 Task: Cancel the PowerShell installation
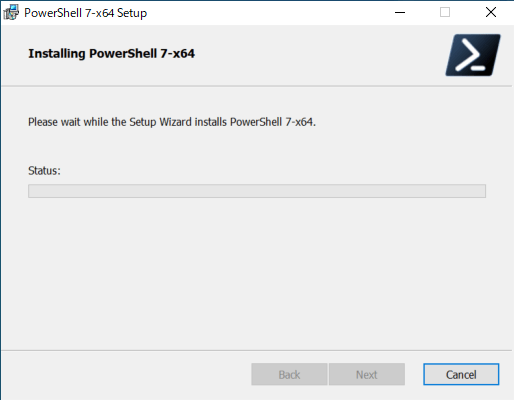coord(461,374)
